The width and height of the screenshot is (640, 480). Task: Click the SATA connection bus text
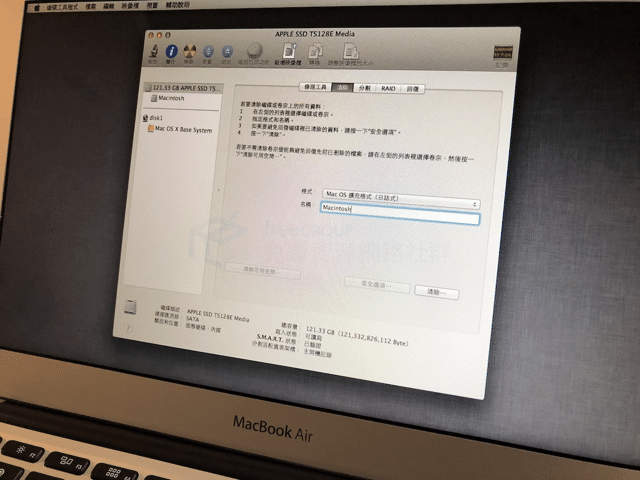(x=192, y=319)
